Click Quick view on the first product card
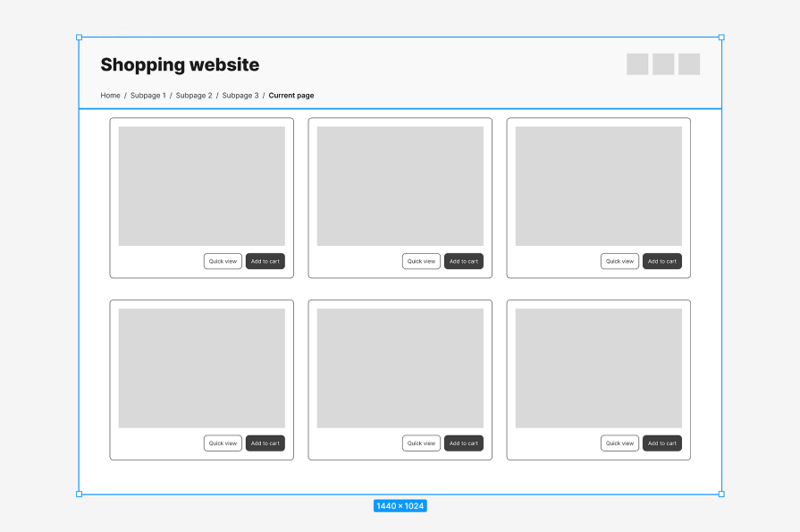800x532 pixels. coord(222,261)
